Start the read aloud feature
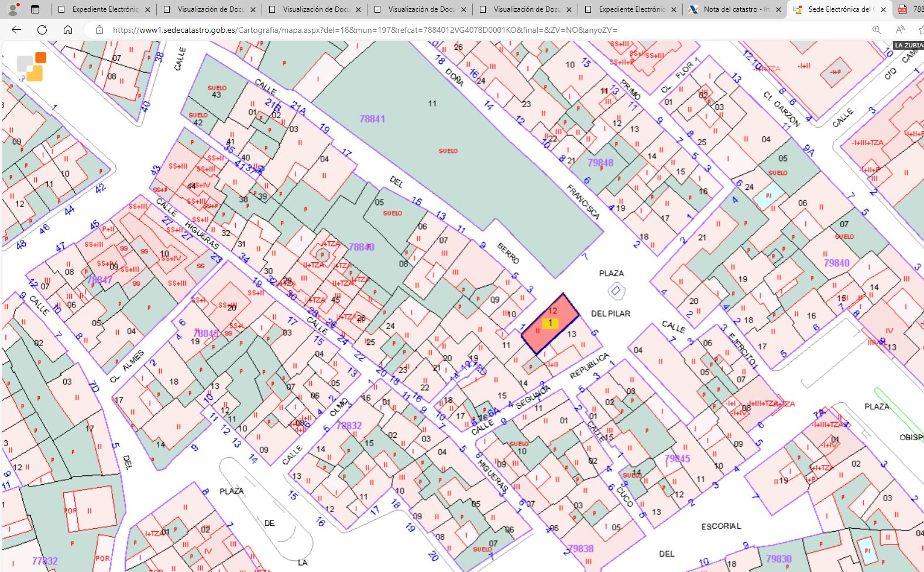Viewport: 924px width, 572px height. tap(900, 30)
